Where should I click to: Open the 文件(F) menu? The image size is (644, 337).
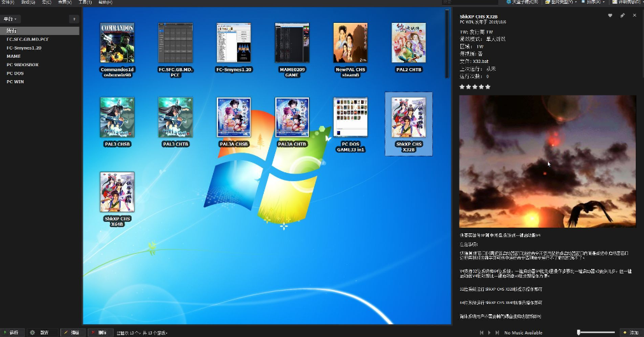(x=8, y=2)
